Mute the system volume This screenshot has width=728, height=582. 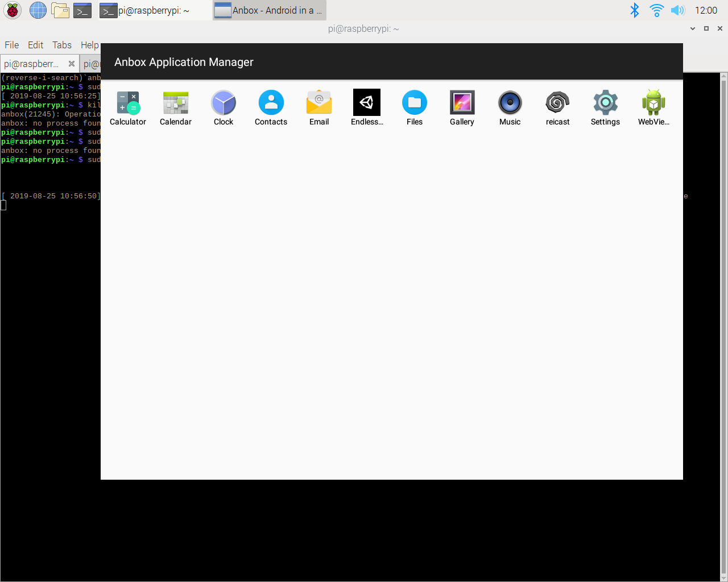pos(678,10)
